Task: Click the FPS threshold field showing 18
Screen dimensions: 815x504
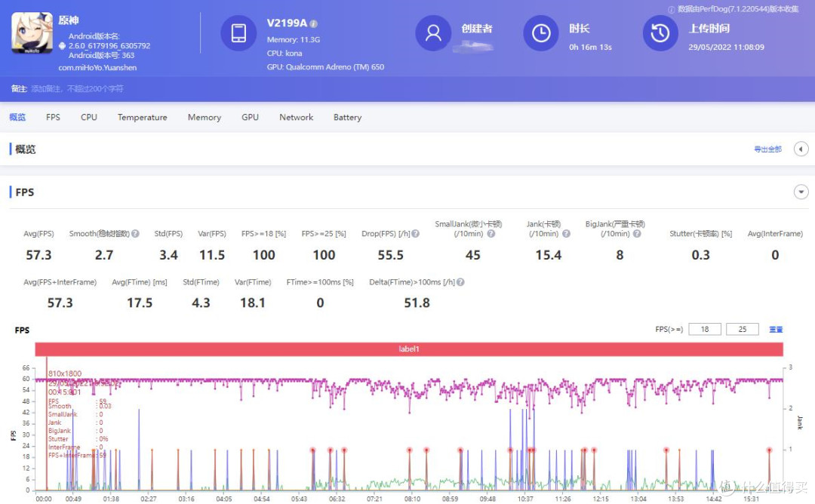Action: coord(705,330)
